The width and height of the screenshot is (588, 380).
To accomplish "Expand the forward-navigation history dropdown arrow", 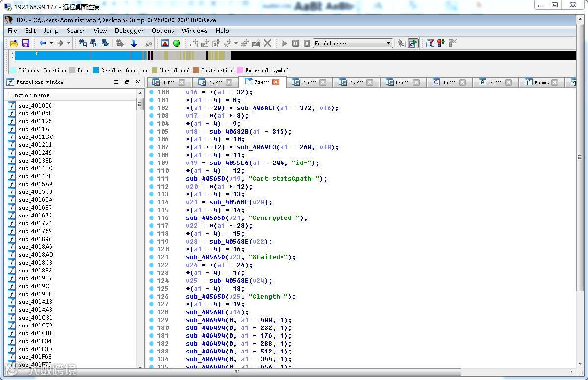I will 68,43.
